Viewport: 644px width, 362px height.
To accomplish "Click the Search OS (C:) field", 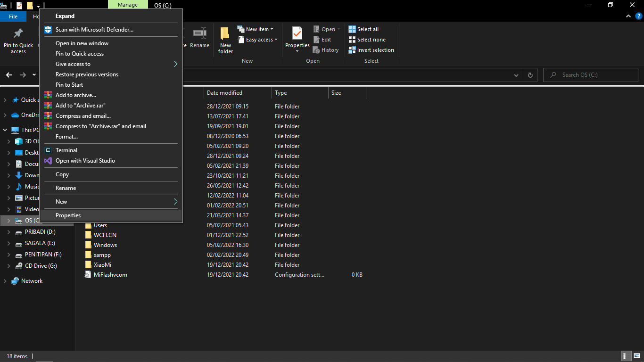I will click(591, 75).
